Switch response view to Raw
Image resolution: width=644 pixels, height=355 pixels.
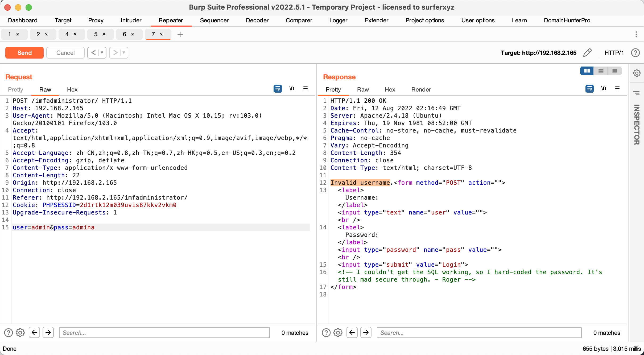click(x=363, y=89)
